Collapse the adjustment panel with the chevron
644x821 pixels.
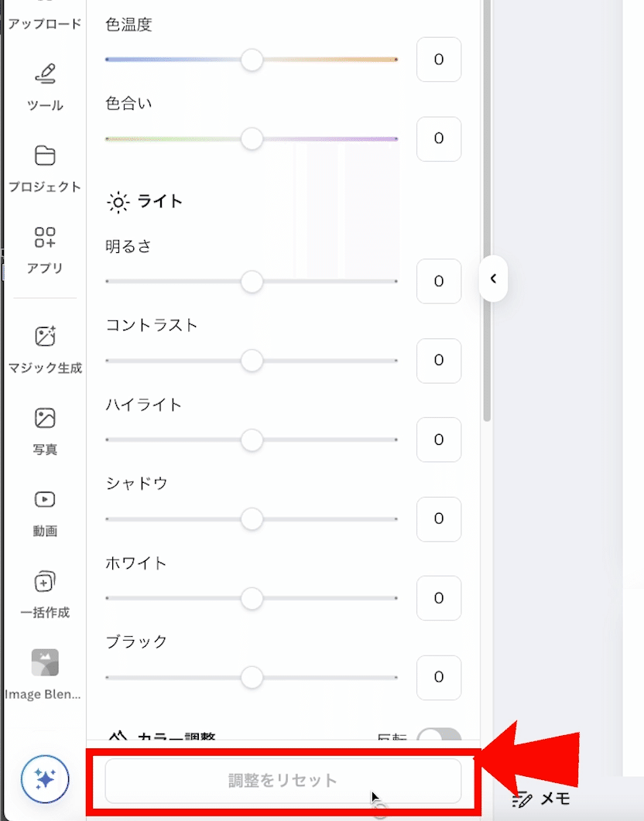point(493,279)
